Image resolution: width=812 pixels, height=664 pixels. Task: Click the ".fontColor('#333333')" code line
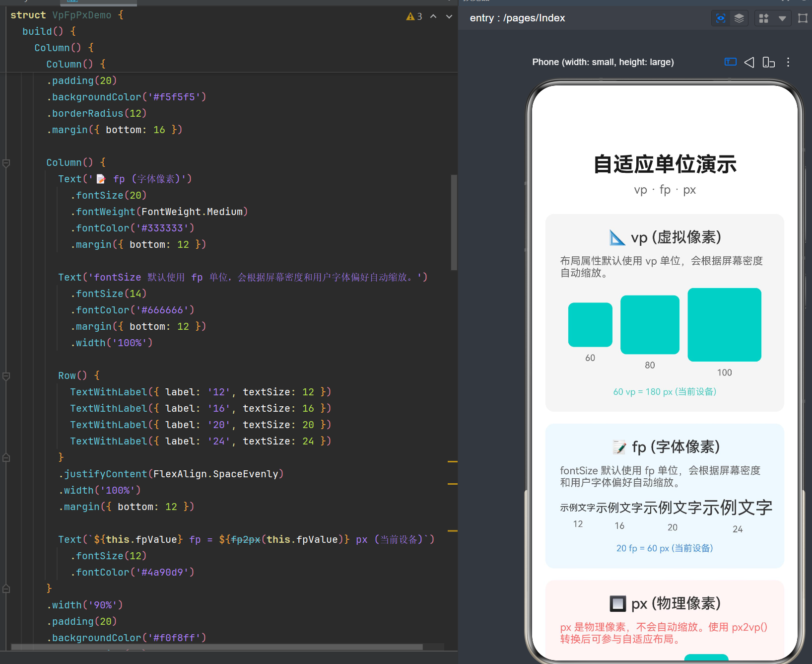[132, 228]
